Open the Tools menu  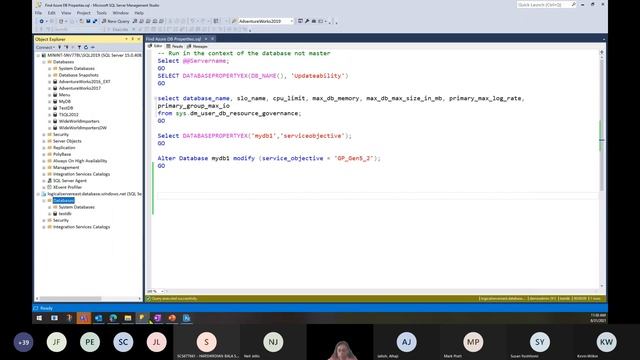[101, 13]
